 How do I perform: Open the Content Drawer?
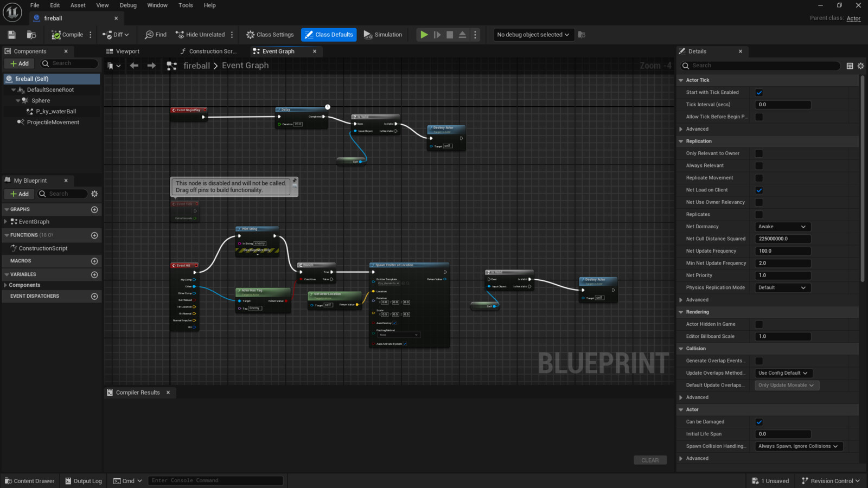point(30,481)
